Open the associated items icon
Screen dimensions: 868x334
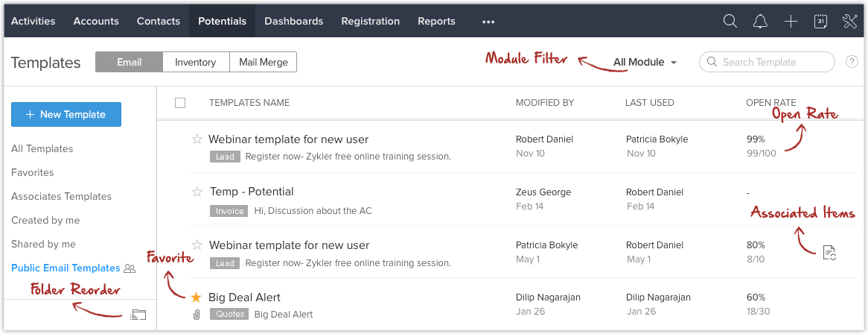(x=829, y=253)
